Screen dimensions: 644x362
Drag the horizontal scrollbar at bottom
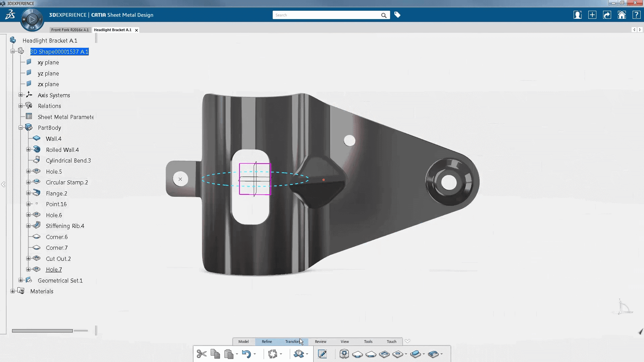pos(43,330)
